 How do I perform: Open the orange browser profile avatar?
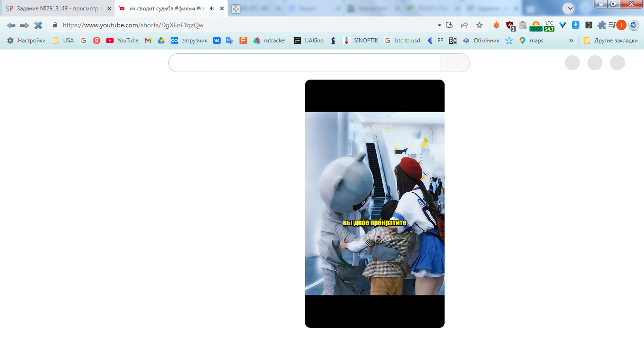[x=621, y=25]
